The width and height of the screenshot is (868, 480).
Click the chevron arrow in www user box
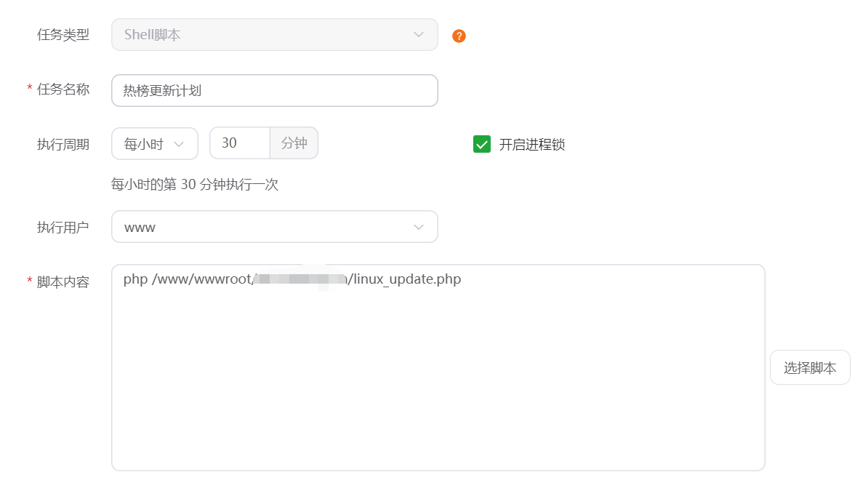pyautogui.click(x=419, y=227)
